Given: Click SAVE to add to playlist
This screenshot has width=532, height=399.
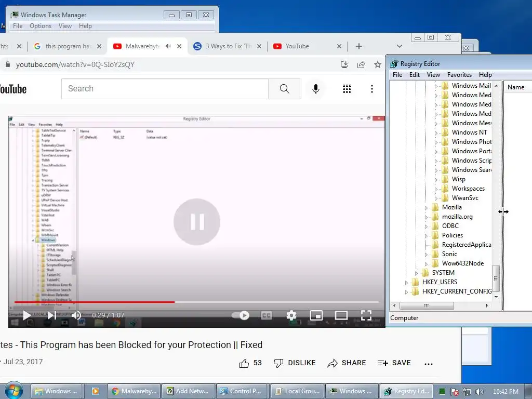Looking at the screenshot, I should click(x=394, y=363).
